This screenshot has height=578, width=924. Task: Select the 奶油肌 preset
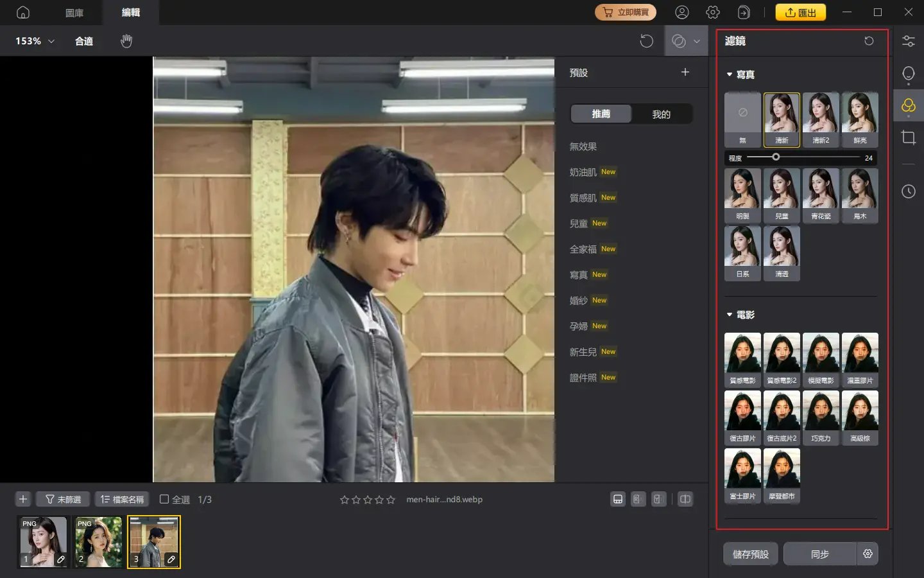click(583, 172)
